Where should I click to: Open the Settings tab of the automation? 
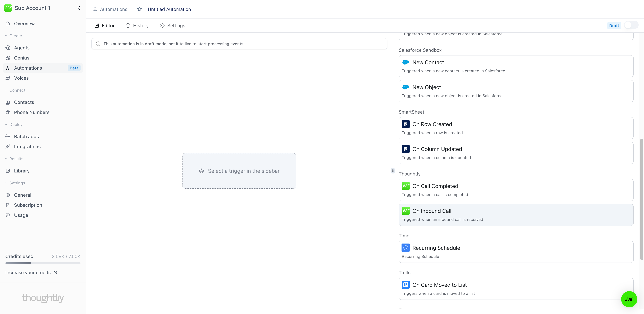pos(172,26)
